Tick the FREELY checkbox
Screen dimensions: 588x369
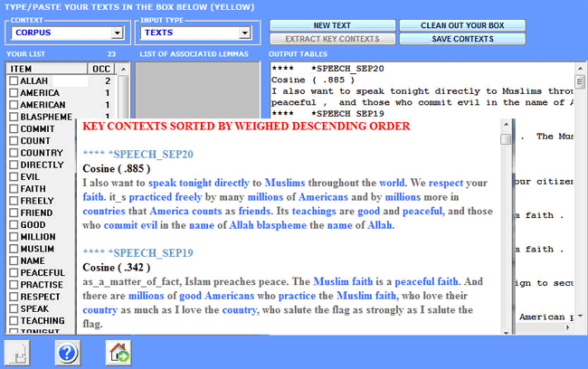(x=14, y=201)
